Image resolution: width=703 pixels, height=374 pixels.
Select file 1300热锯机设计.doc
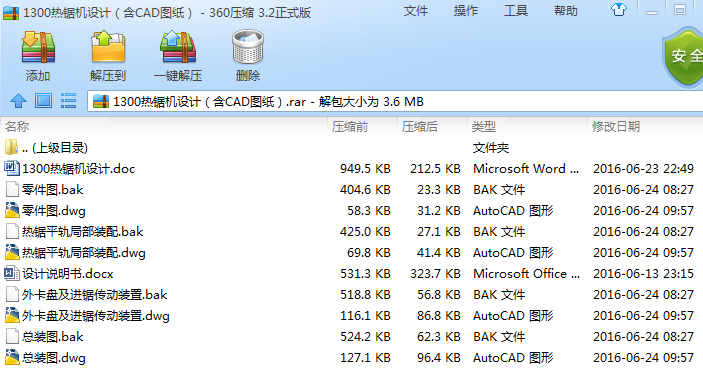[x=352, y=169]
